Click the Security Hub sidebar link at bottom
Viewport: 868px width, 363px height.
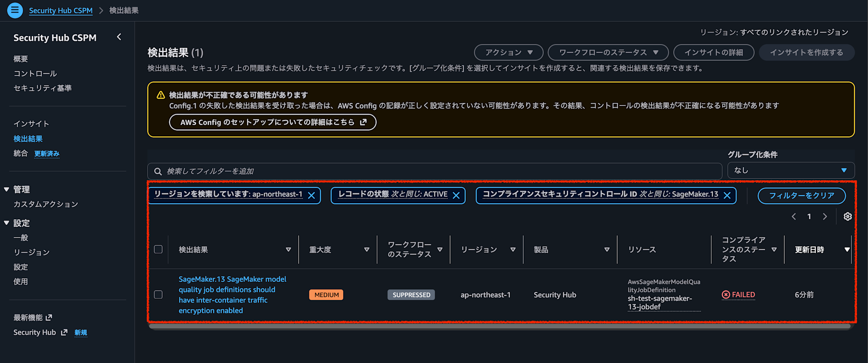pos(35,332)
